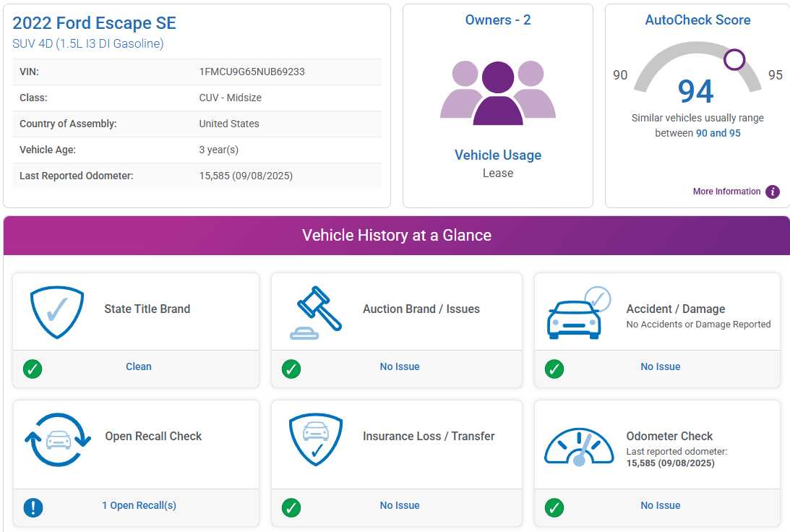Click green checkmark under State Title Brand

click(33, 369)
